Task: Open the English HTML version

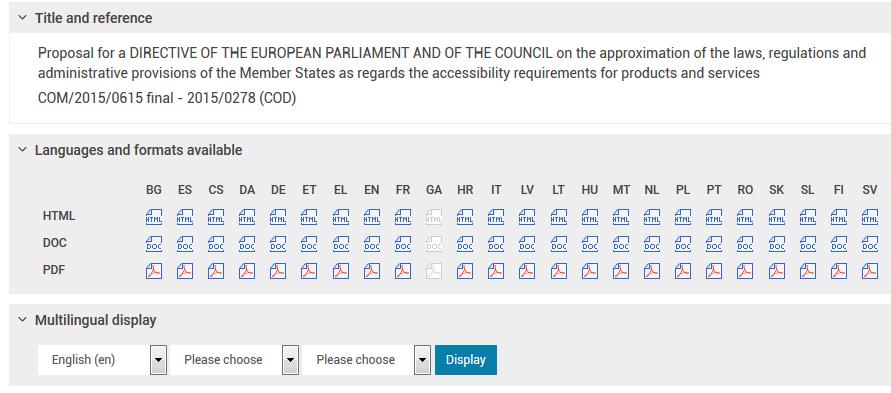Action: pos(372,217)
